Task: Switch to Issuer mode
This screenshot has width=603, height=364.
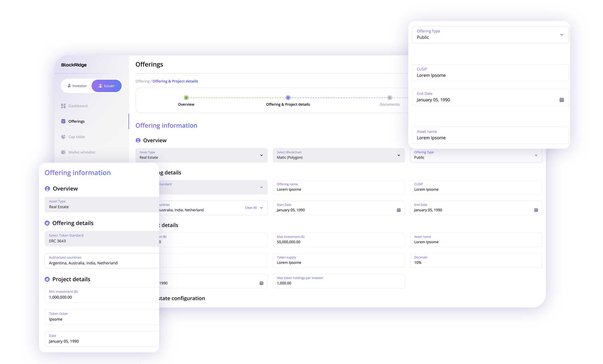Action: pos(107,86)
